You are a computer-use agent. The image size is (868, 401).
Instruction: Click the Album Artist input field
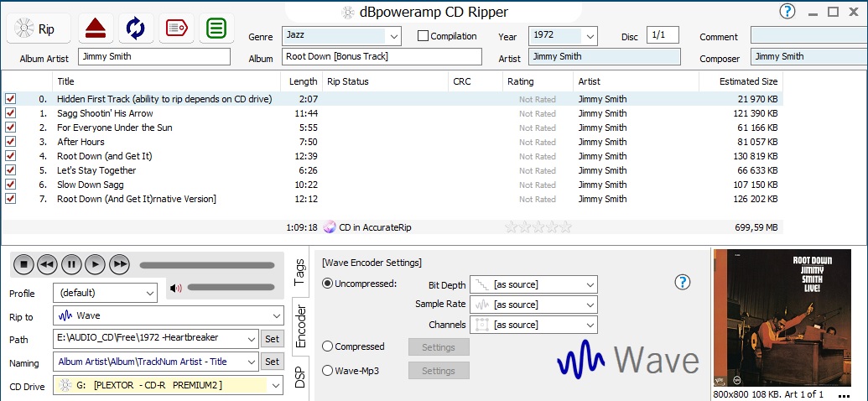point(154,56)
